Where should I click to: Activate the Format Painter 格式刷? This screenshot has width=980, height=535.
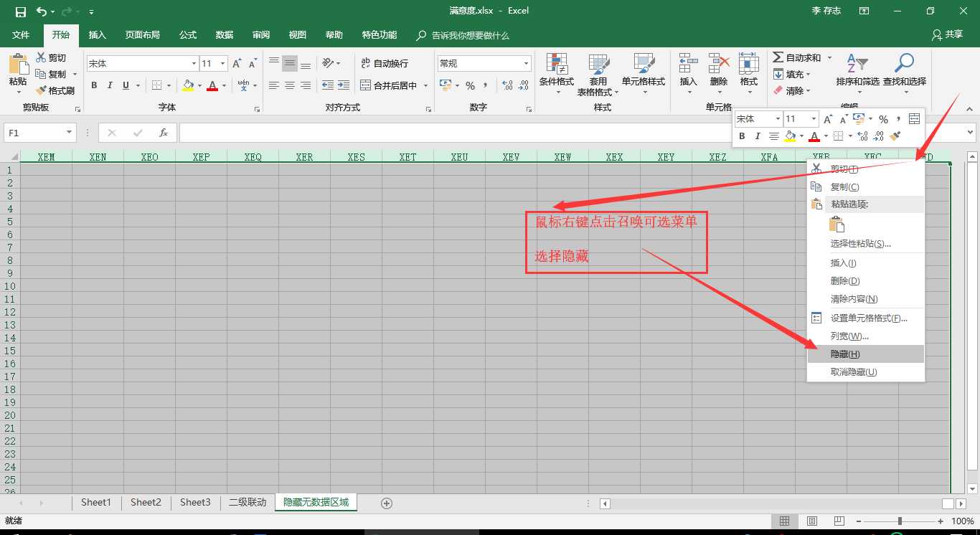(55, 90)
